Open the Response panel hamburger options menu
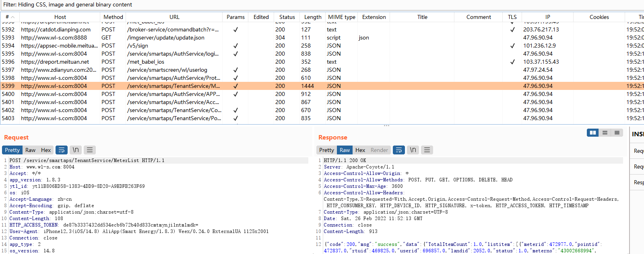644x254 pixels. pos(427,150)
